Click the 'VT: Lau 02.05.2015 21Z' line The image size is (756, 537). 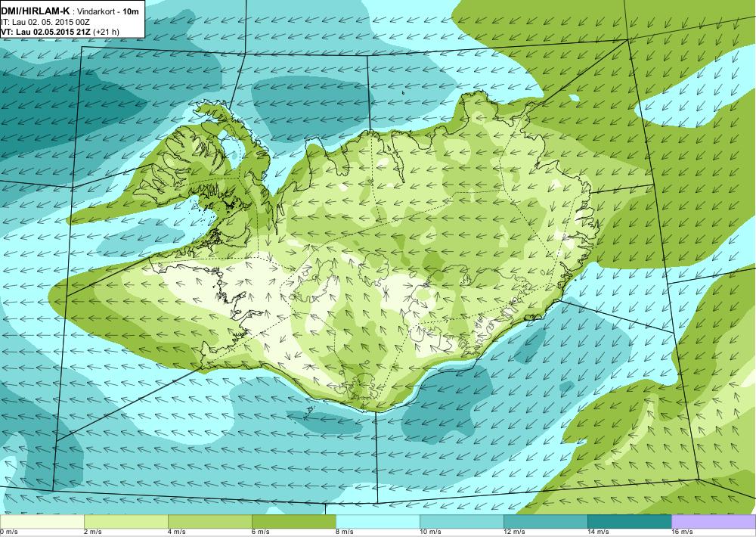(x=45, y=32)
